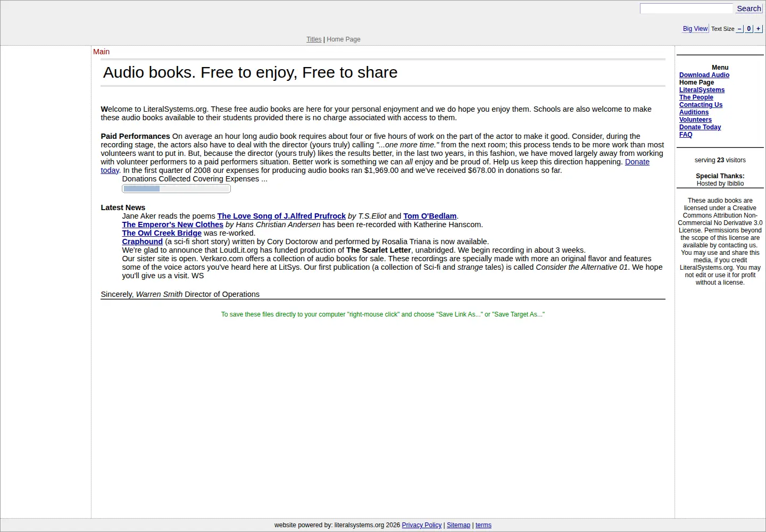The height and width of the screenshot is (532, 766).
Task: Click the donations progress bar
Action: 176,188
